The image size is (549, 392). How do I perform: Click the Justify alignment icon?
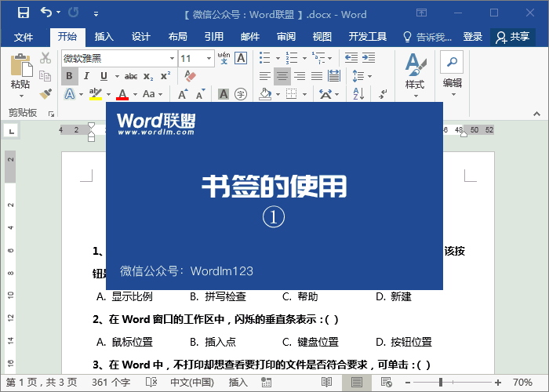[x=317, y=76]
